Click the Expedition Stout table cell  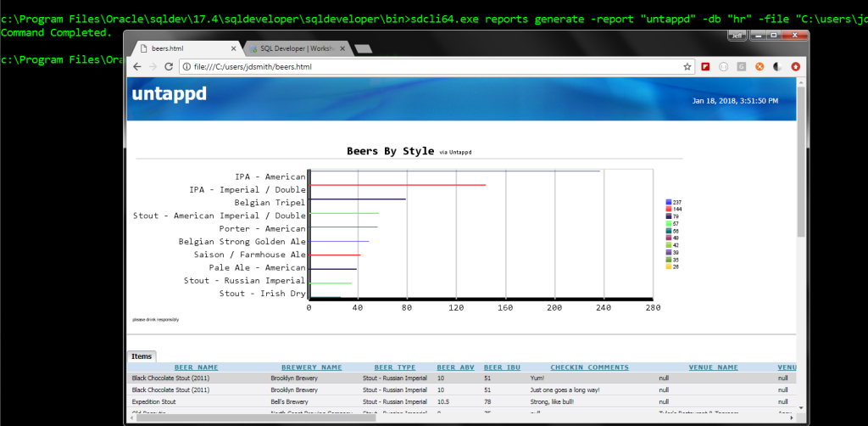[x=154, y=401]
